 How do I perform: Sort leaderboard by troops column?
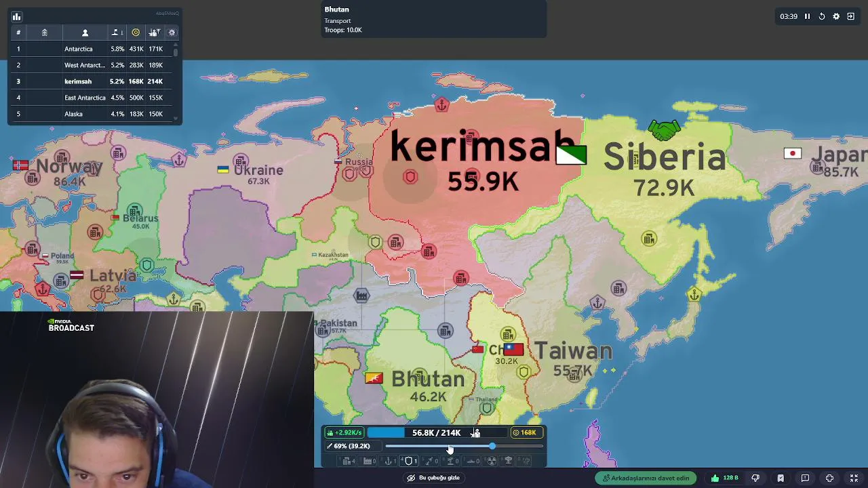pos(155,33)
